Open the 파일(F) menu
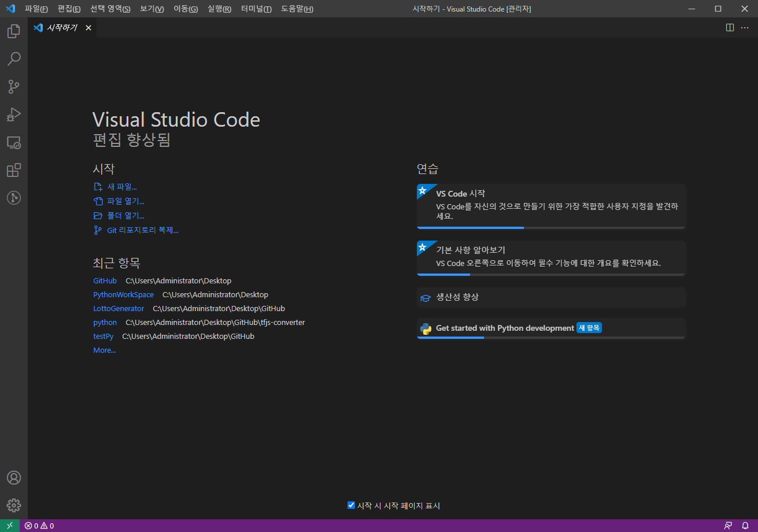The width and height of the screenshot is (758, 532). pyautogui.click(x=36, y=9)
